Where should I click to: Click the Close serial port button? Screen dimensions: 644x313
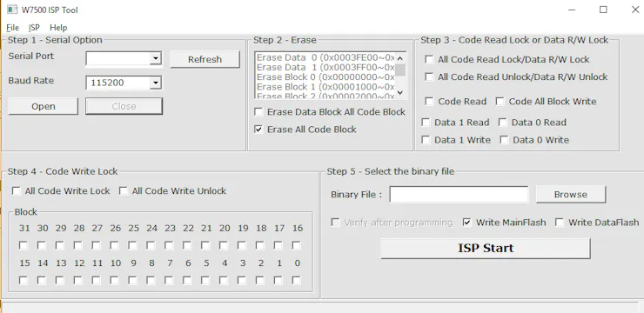124,106
